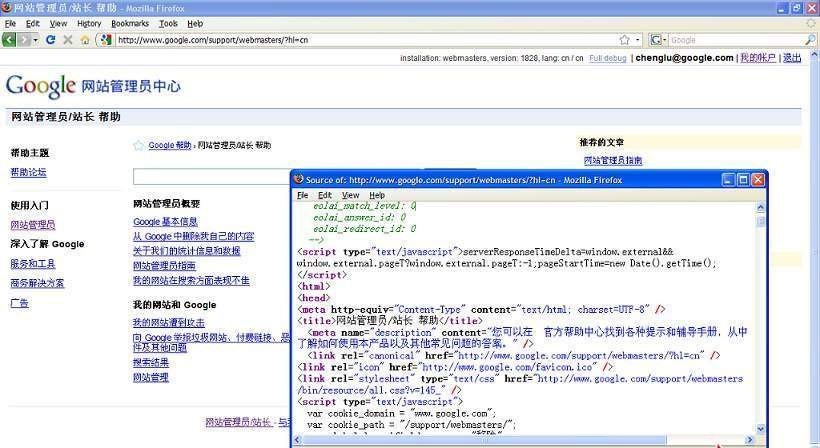Click the main page scrollbar up arrow
Image resolution: width=820 pixels, height=448 pixels.
coord(814,54)
